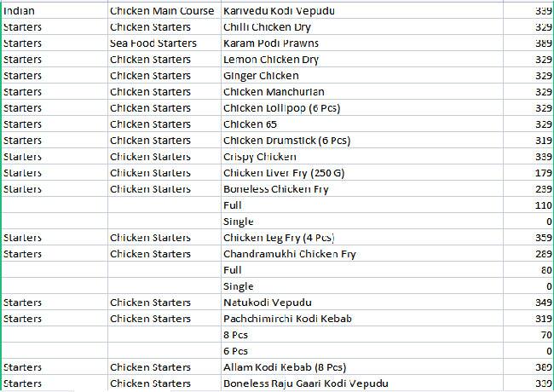Click the Allam Kodi Kebab (8 Pcs) cell
Screen dimensions: 554x392
(x=284, y=367)
